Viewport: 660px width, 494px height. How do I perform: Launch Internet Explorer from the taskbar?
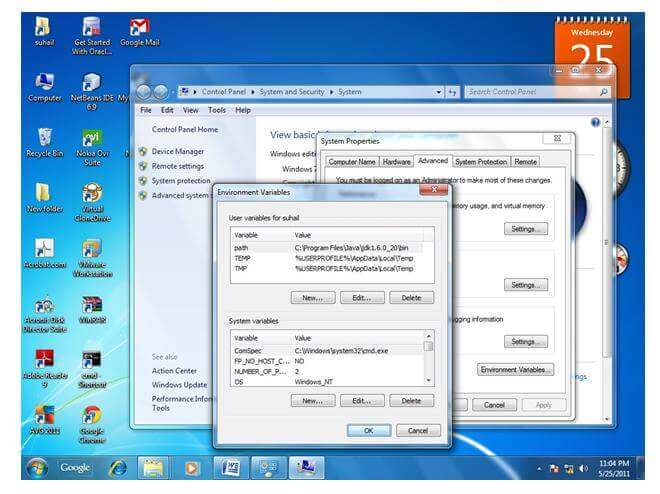[x=118, y=467]
